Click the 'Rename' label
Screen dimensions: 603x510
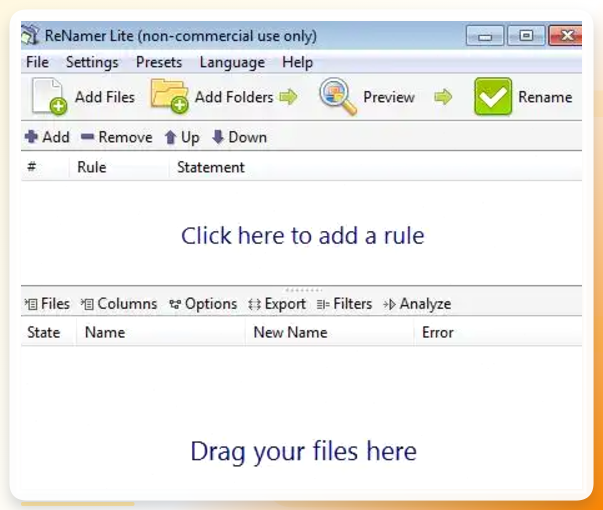pos(545,97)
